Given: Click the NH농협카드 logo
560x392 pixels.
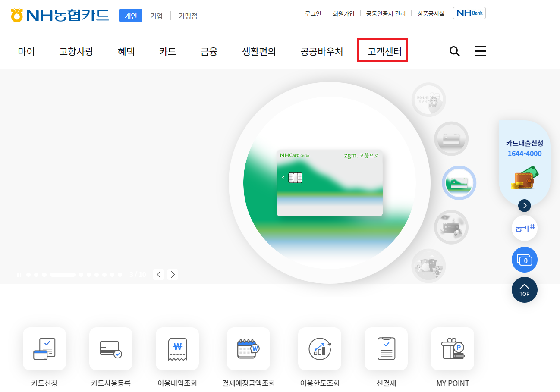Looking at the screenshot, I should 60,16.
